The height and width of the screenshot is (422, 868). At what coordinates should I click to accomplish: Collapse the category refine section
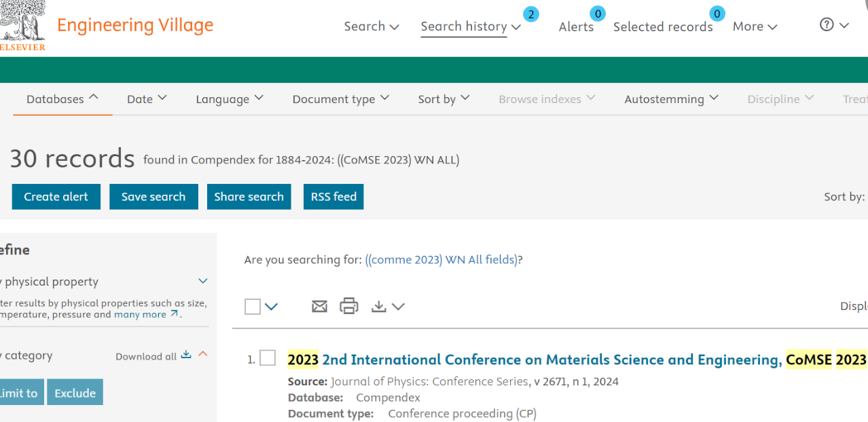pos(202,354)
